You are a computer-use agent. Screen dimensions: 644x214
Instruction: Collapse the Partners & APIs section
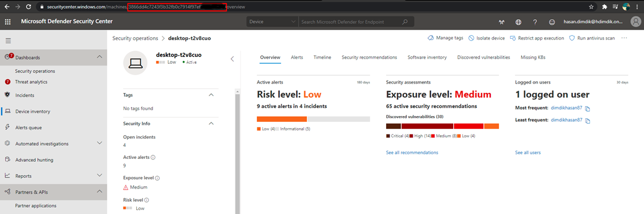(x=99, y=191)
